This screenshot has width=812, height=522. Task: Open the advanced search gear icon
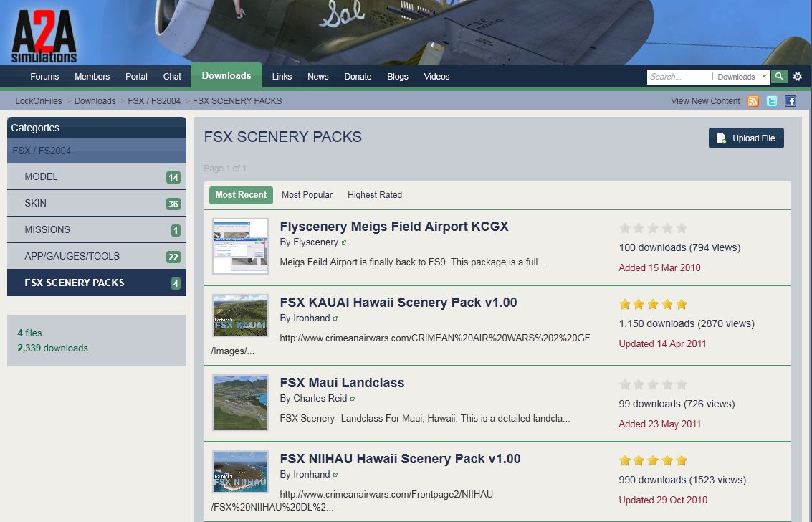(798, 77)
